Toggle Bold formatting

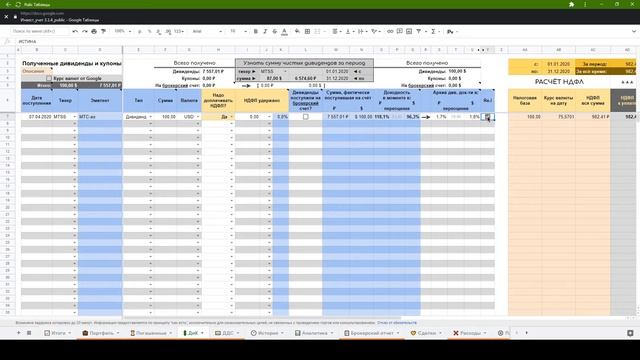pyautogui.click(x=256, y=31)
